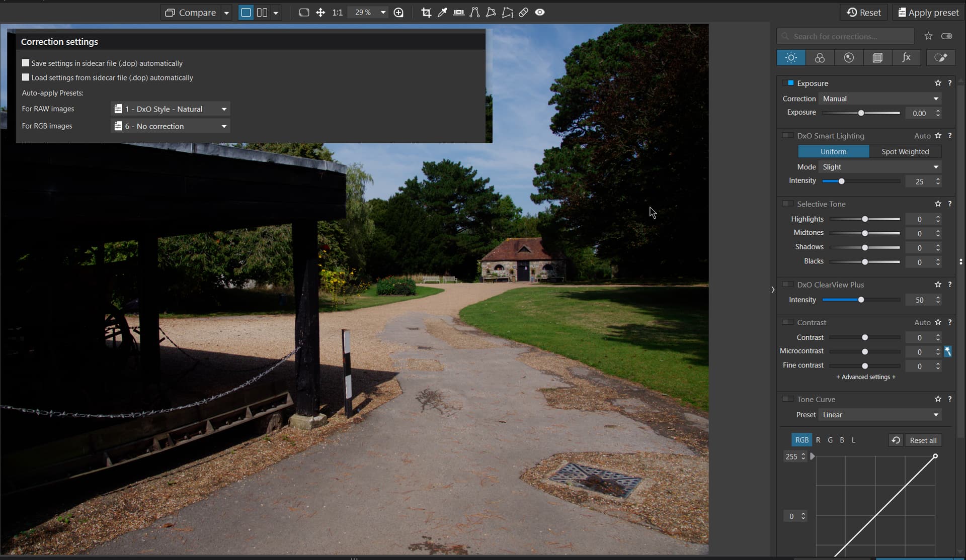Enable Save settings in sidecar file checkbox

[26, 63]
